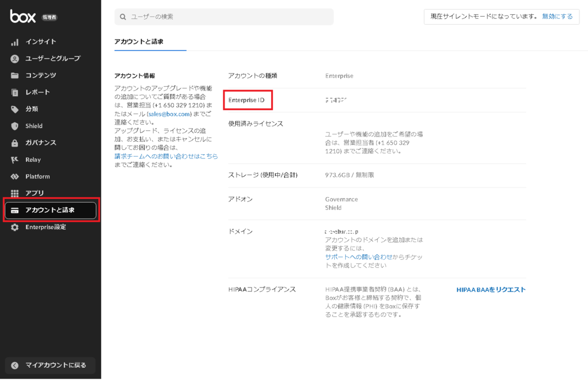Image resolution: width=588 pixels, height=381 pixels.
Task: Click the Classification tag icon
Action: click(15, 109)
